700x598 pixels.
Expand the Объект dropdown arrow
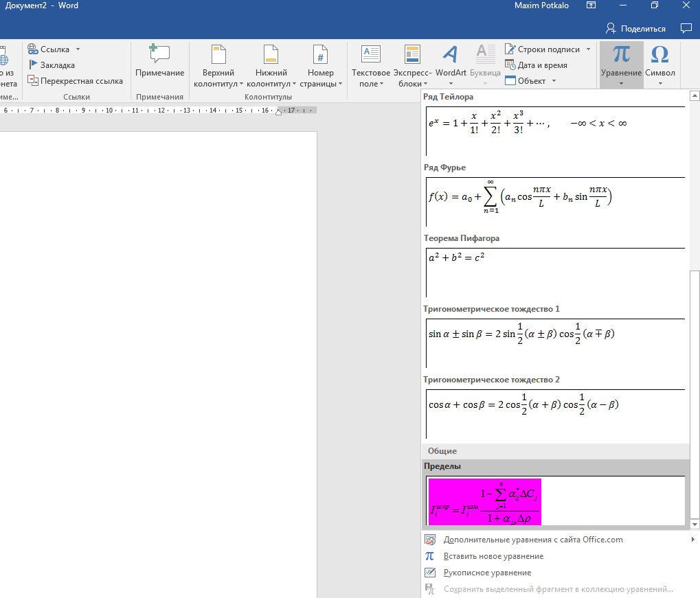(554, 81)
